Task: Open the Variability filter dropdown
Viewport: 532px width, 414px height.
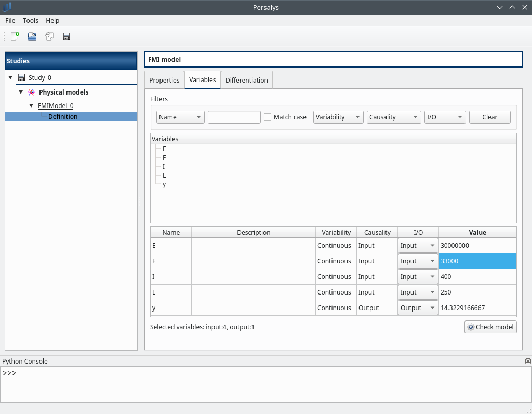Action: 338,117
